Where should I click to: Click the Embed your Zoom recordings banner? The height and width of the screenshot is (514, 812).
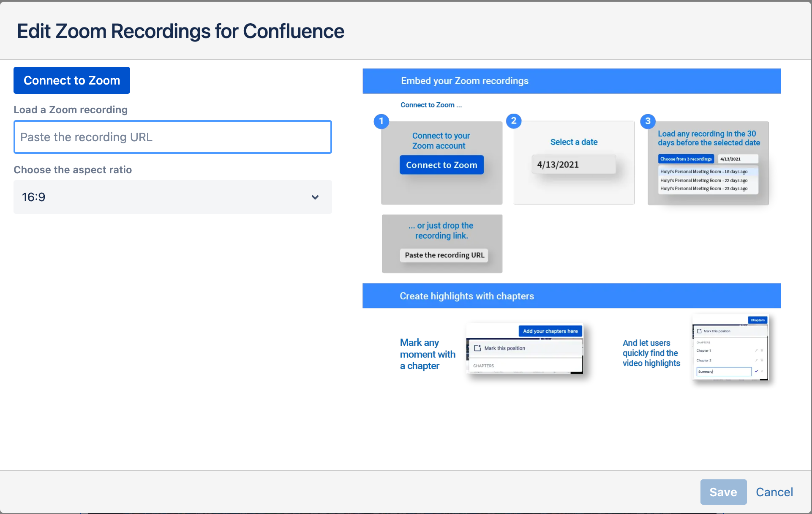572,81
